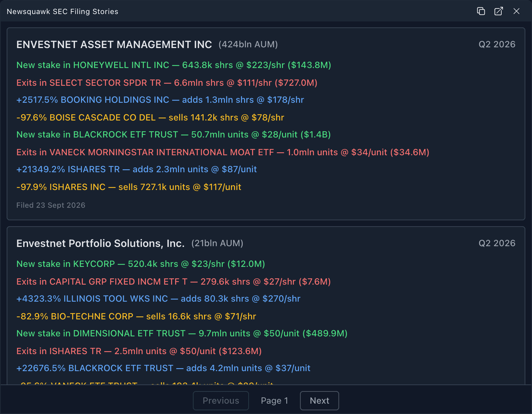Select the Envestnet Portfolio Solutions, Inc. heading

click(100, 243)
